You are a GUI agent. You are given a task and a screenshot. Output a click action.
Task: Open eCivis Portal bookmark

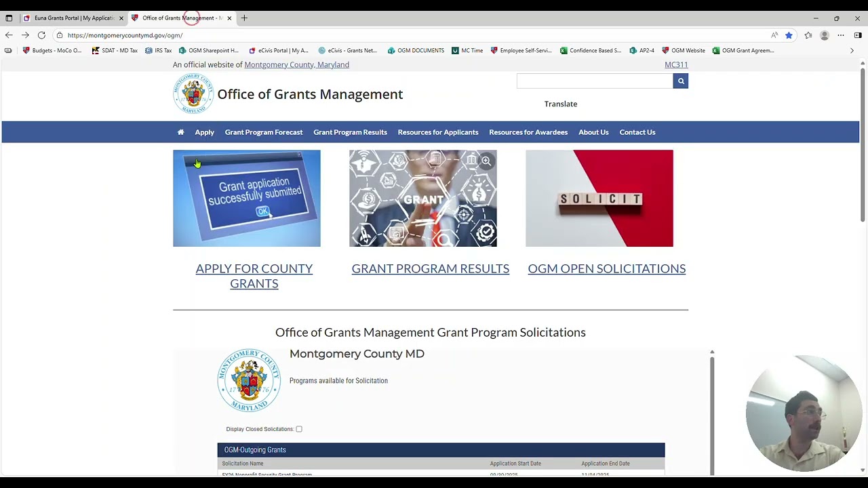(x=279, y=50)
